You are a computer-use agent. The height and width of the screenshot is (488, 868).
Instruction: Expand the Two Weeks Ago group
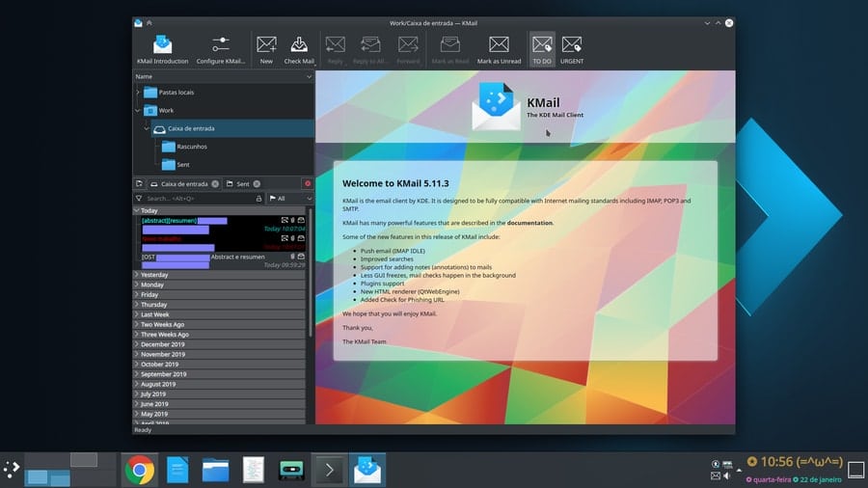tap(137, 324)
